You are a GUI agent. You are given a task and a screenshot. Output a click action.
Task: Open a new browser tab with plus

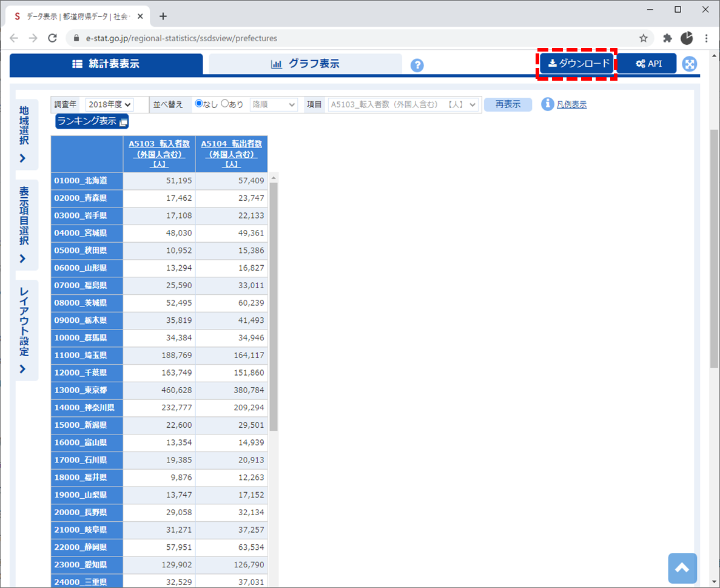163,16
